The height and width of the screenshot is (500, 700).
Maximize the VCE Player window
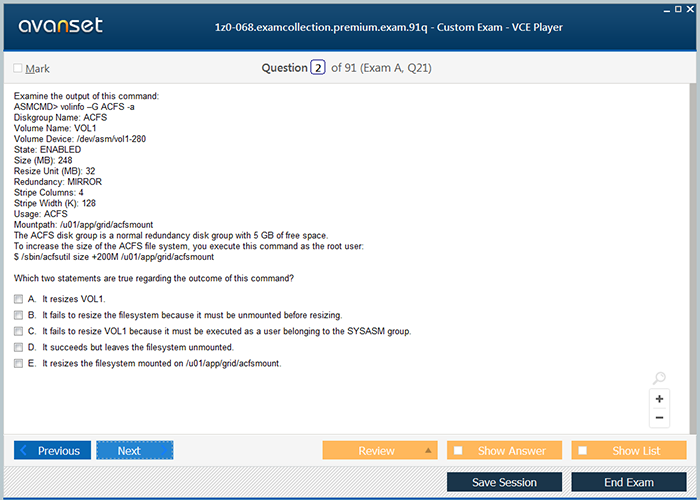pos(678,9)
